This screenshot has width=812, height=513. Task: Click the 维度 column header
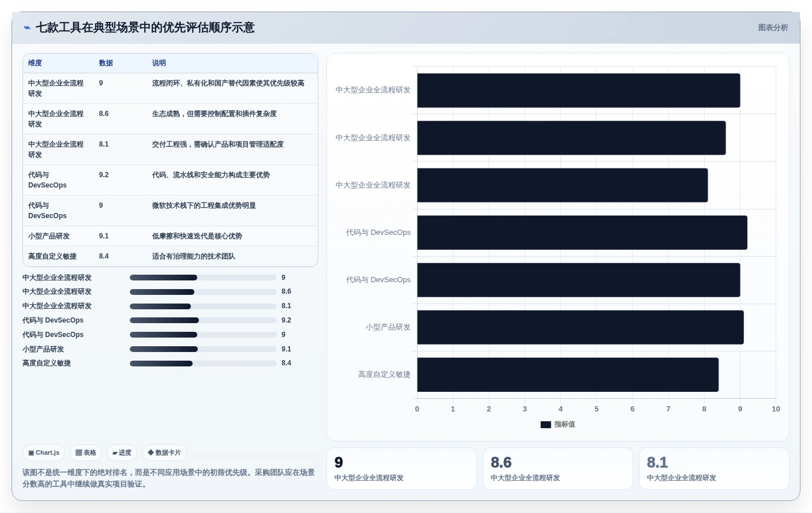coord(35,63)
